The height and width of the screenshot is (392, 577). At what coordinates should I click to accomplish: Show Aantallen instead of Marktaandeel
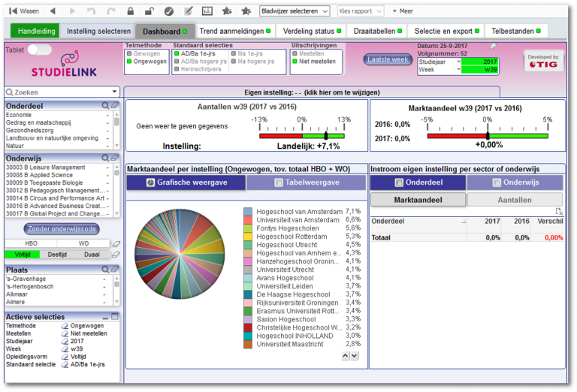point(515,200)
